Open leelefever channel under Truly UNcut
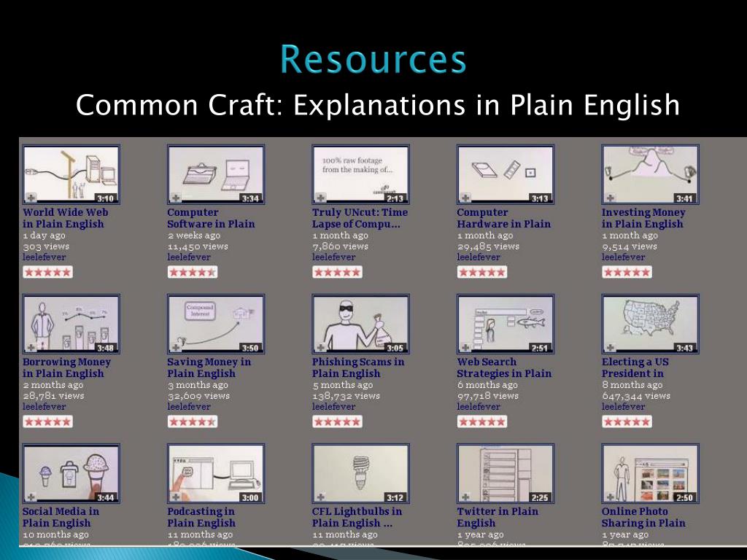The image size is (747, 560). tap(333, 257)
